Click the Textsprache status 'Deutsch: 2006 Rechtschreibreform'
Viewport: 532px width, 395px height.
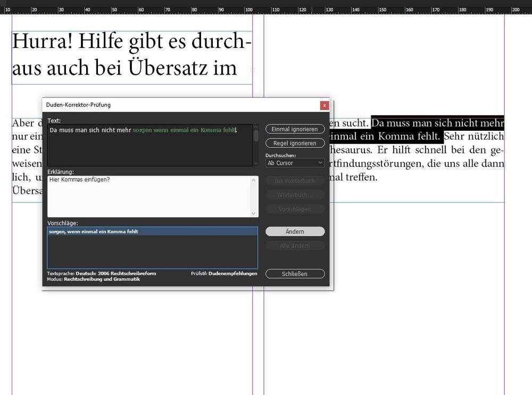[115, 274]
